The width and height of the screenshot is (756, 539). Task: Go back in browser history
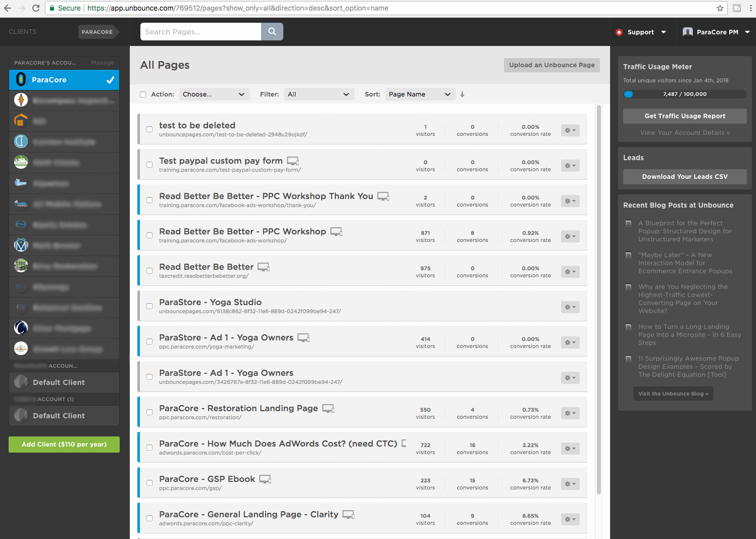pos(8,8)
